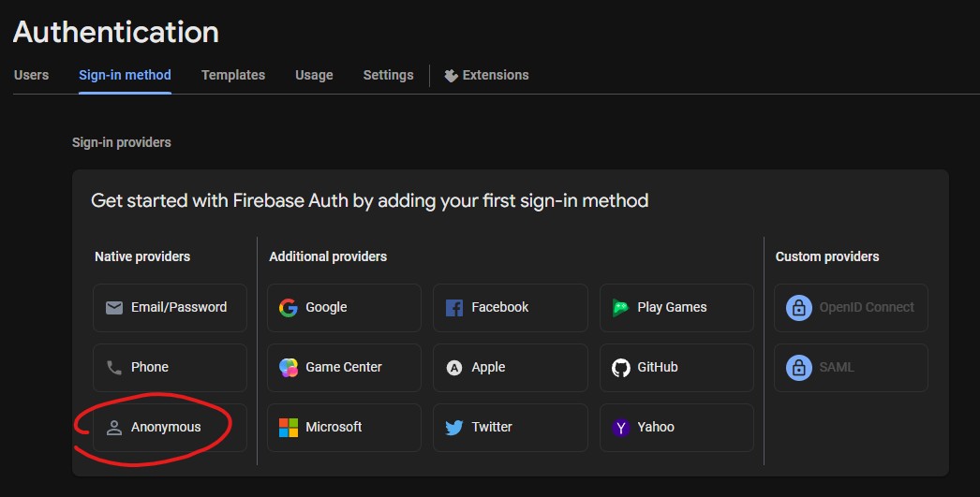Choose the Yahoo provider label
Viewport: 980px width, 497px height.
656,427
